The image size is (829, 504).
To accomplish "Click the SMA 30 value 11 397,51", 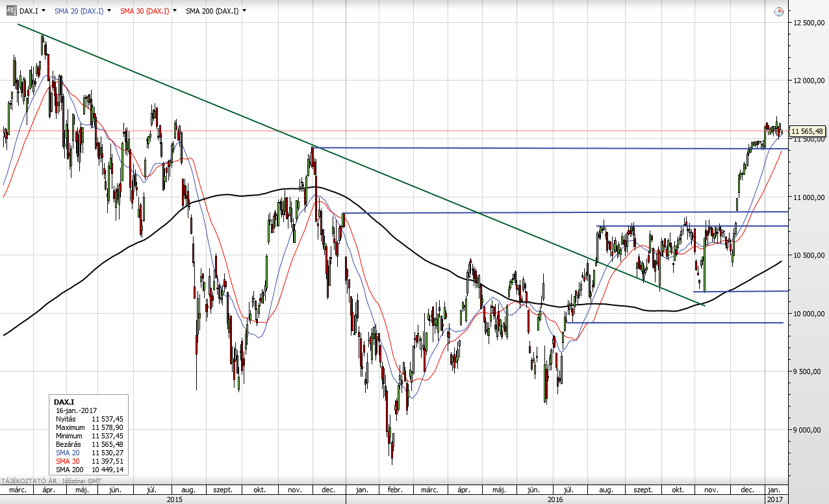I will 108,461.
